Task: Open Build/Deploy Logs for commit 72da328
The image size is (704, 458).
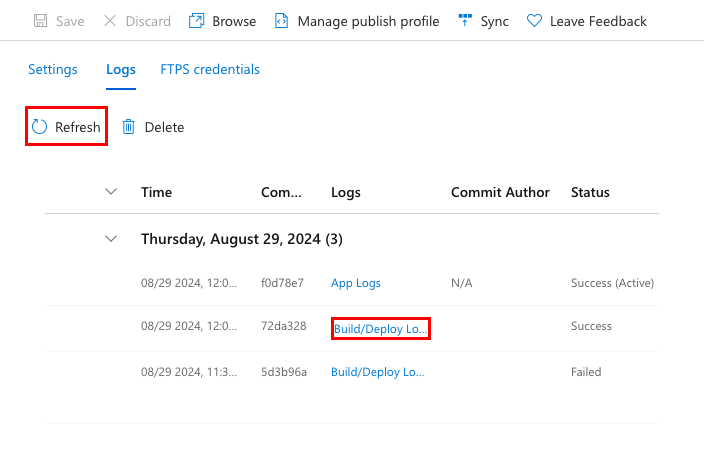Action: [380, 327]
